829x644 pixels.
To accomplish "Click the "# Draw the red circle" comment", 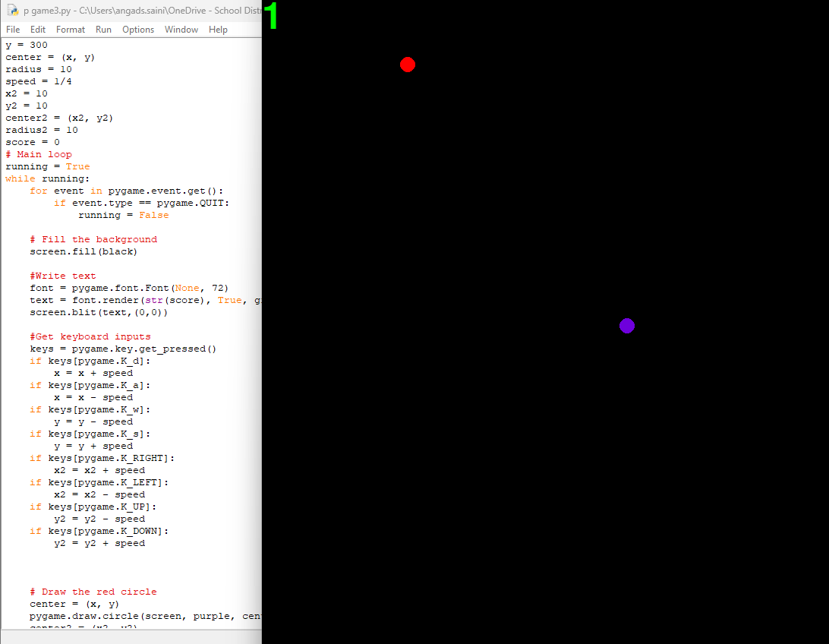I will (x=93, y=592).
